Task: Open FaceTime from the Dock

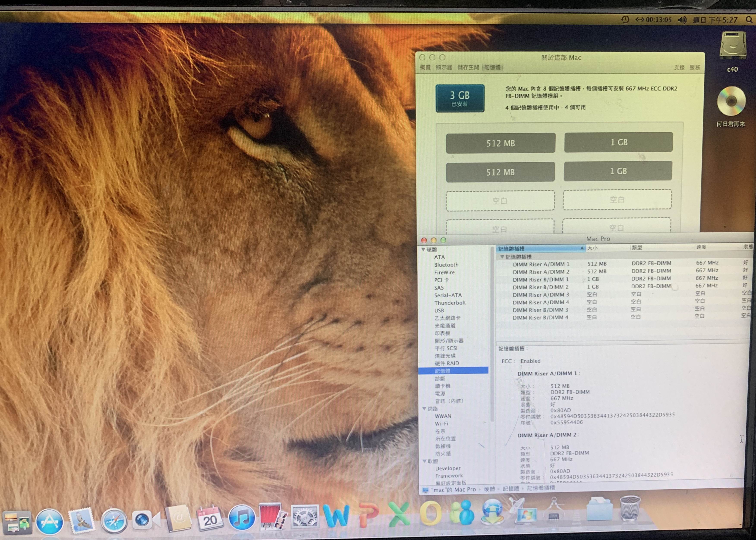Action: (x=146, y=520)
